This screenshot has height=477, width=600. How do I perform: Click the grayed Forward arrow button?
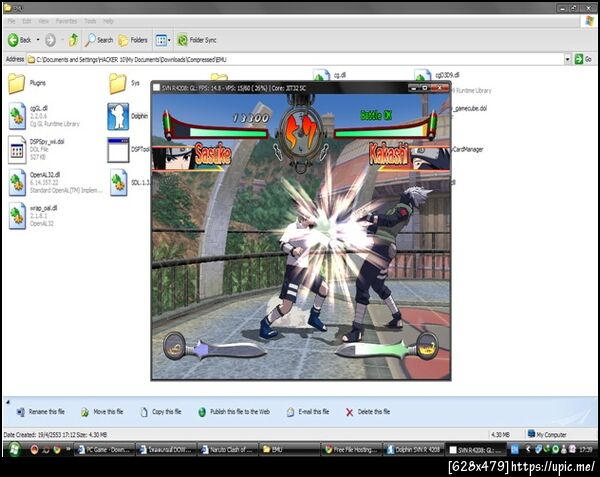click(50, 40)
